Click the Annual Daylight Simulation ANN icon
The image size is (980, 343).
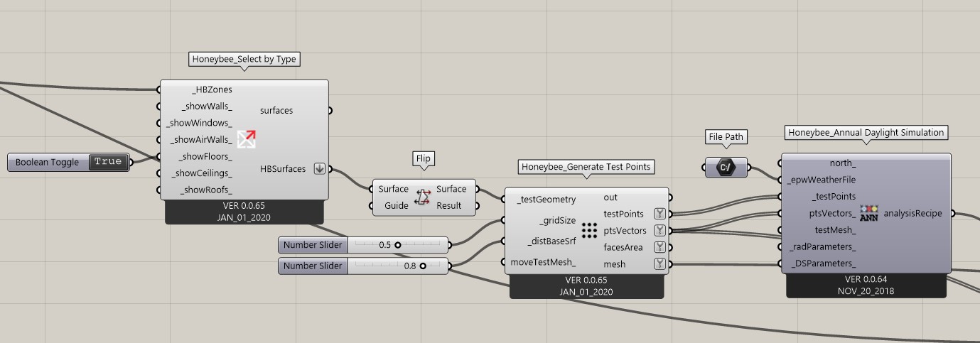[x=869, y=213]
